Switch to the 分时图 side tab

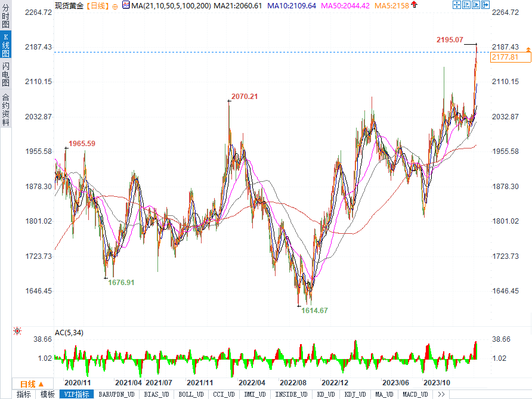pos(5,16)
